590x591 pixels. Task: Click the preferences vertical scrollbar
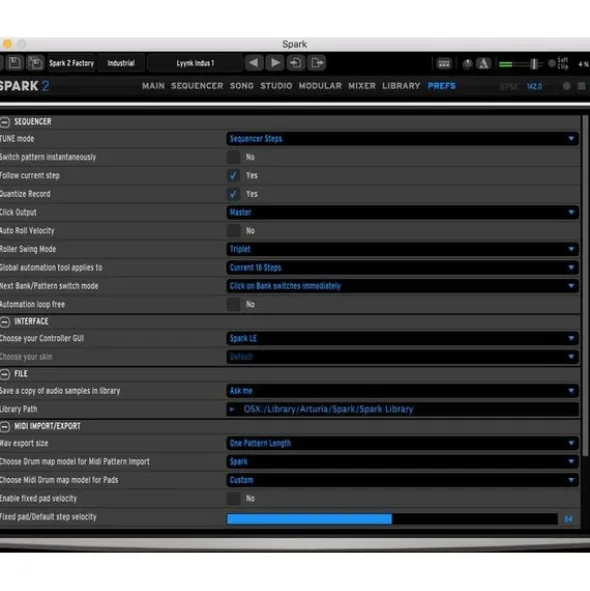point(585,285)
